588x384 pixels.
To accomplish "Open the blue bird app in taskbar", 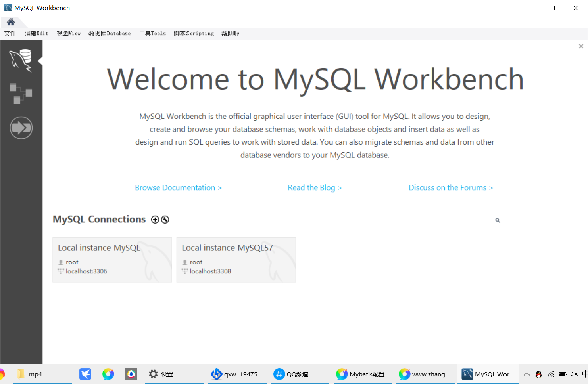I will click(x=85, y=374).
